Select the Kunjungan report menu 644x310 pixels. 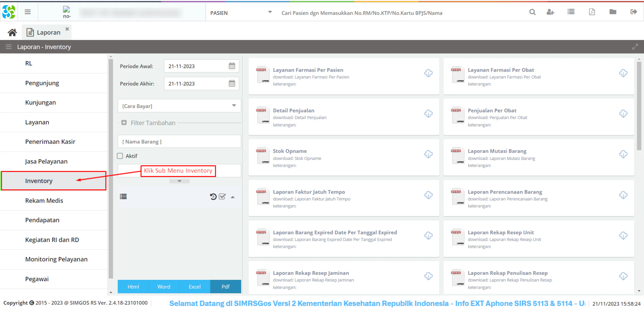pos(54,103)
